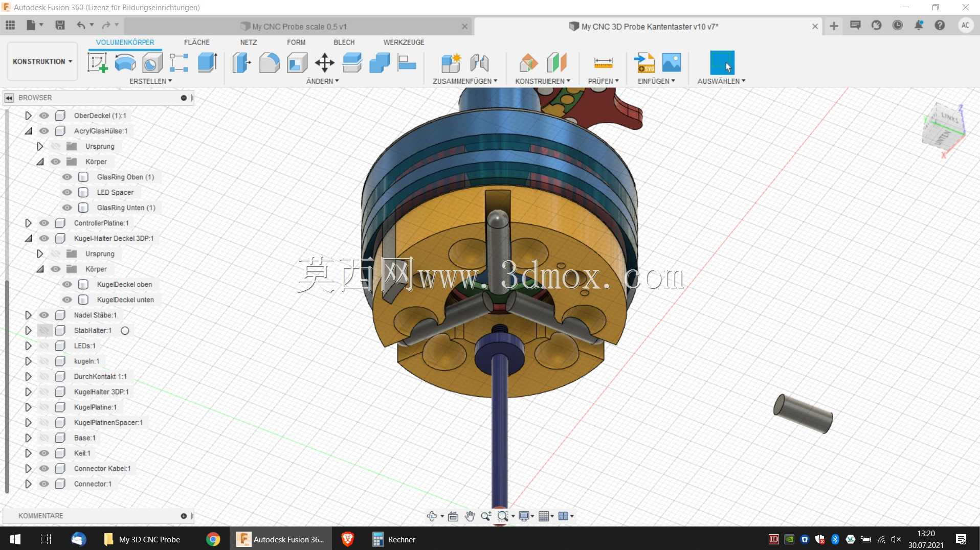Open the EINFÜGEN menu
Viewport: 980px width, 550px height.
point(656,81)
